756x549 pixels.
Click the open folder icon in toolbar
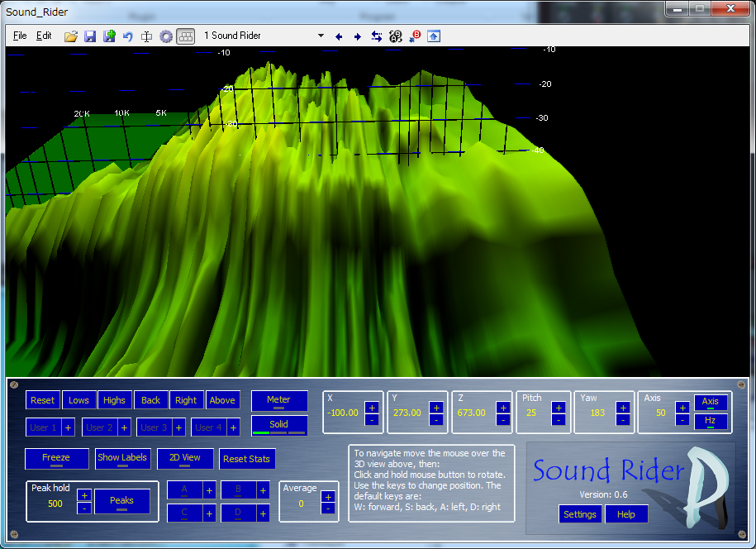point(71,36)
